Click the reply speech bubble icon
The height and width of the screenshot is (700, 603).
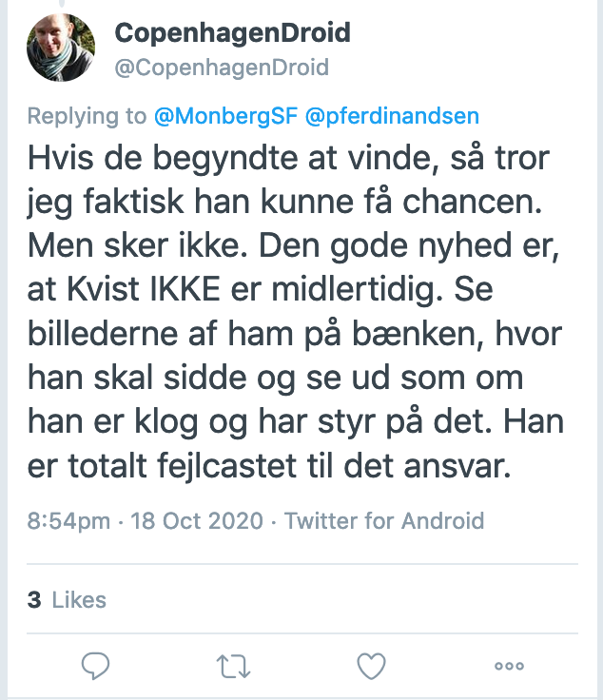click(x=95, y=667)
